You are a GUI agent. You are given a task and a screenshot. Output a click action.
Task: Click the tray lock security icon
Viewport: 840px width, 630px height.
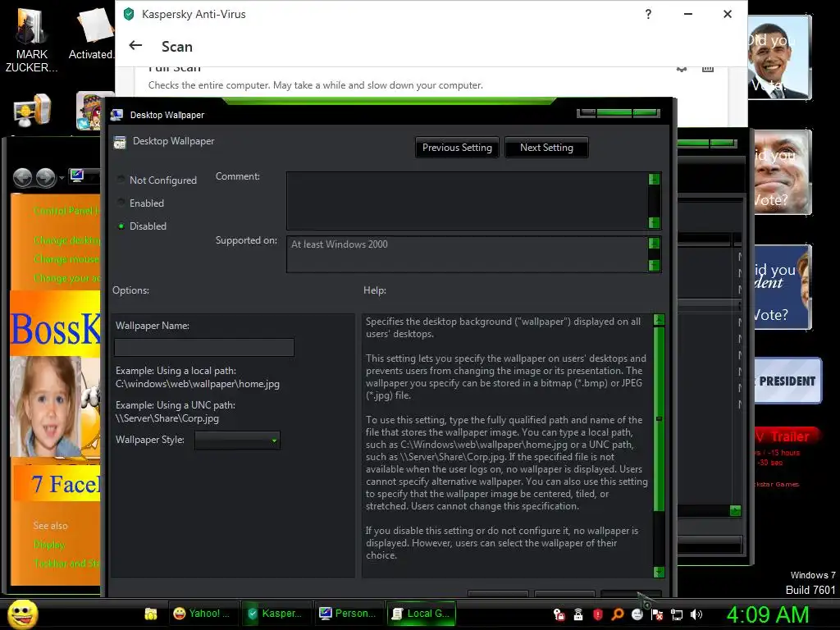pyautogui.click(x=559, y=614)
